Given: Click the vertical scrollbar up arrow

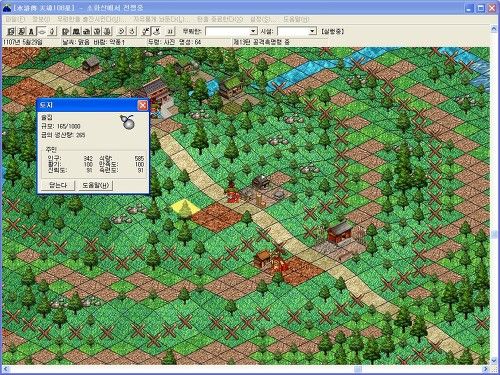Looking at the screenshot, I should coord(494,29).
